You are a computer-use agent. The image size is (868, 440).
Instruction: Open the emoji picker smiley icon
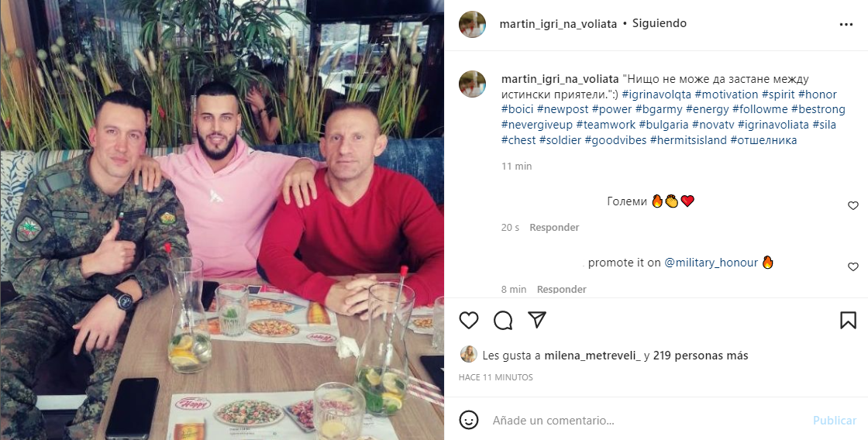point(469,420)
